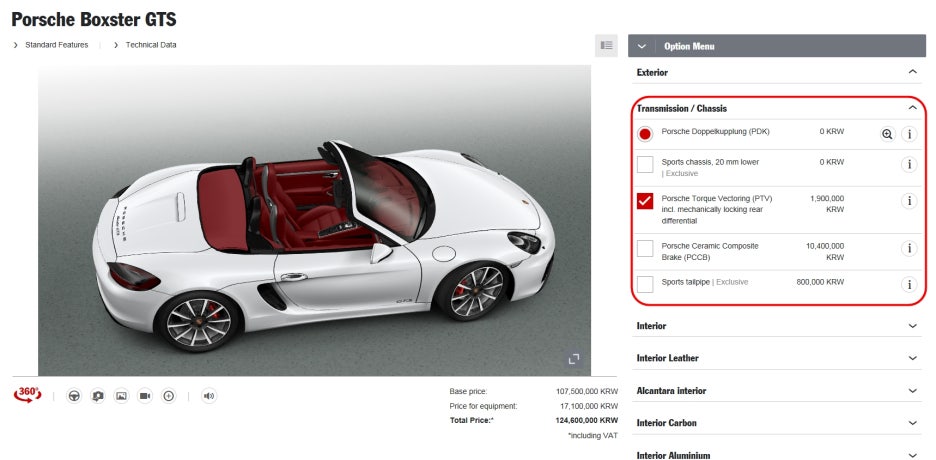This screenshot has width=936, height=460.
Task: Click the circled plus icon
Action: pyautogui.click(x=169, y=396)
